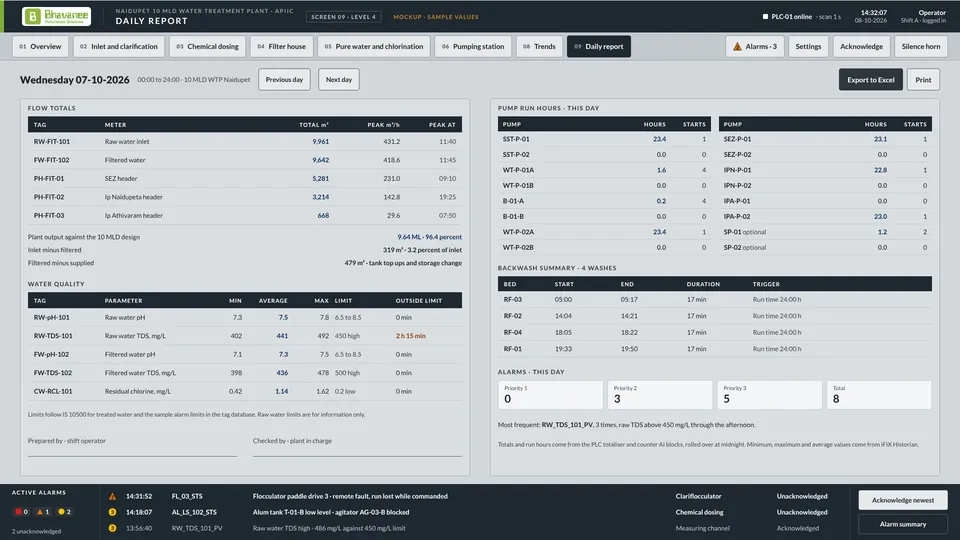Click total value 9,642 for FW-FIT-102

click(x=321, y=160)
